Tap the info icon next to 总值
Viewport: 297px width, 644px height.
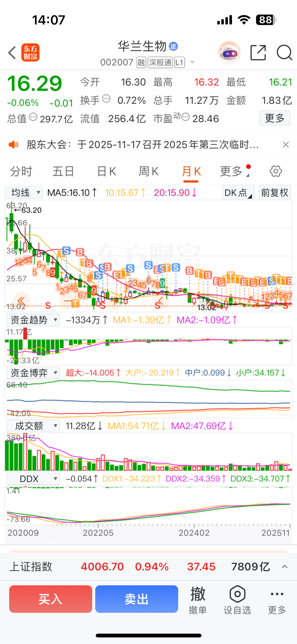pyautogui.click(x=33, y=117)
